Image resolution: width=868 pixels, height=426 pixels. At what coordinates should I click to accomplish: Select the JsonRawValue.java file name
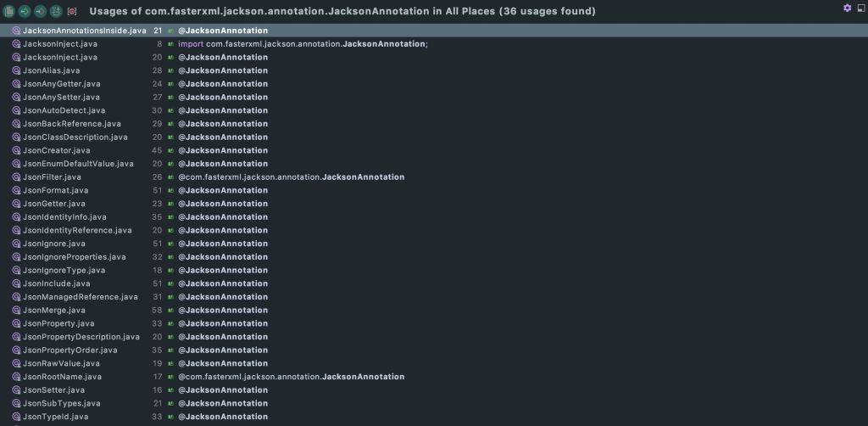coord(61,363)
